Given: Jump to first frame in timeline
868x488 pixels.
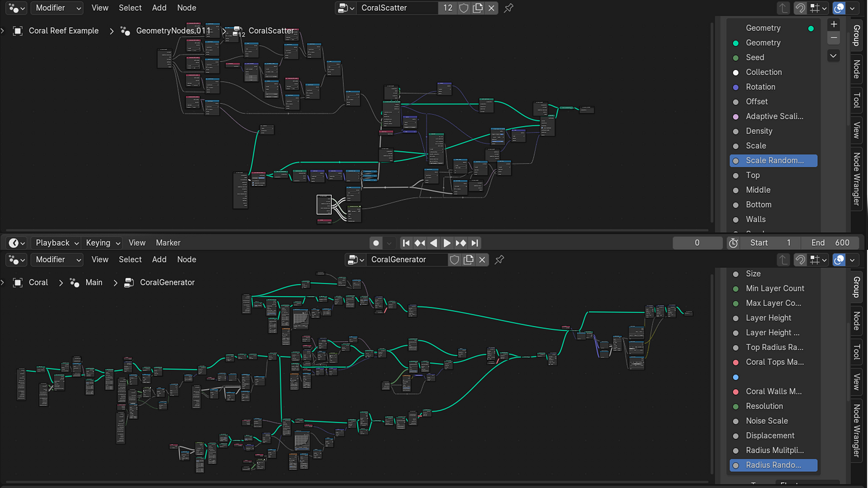Looking at the screenshot, I should 406,243.
